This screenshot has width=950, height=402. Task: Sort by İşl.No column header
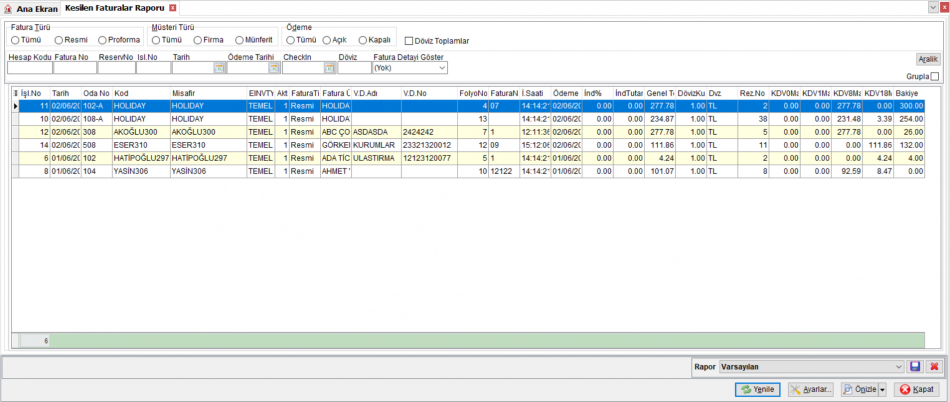point(34,93)
